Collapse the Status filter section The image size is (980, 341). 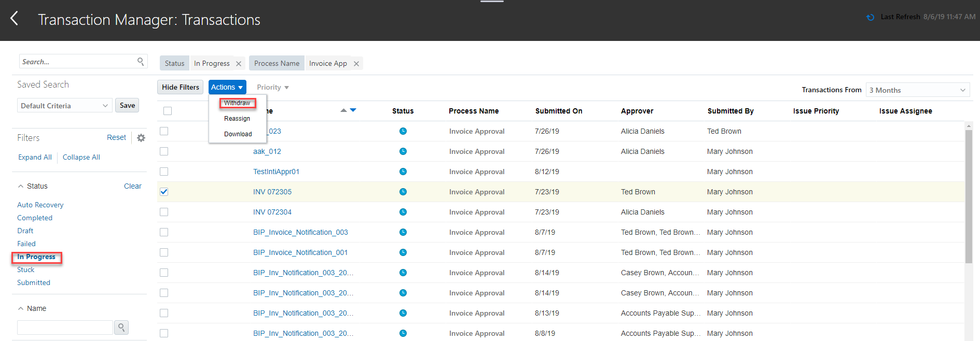coord(21,186)
